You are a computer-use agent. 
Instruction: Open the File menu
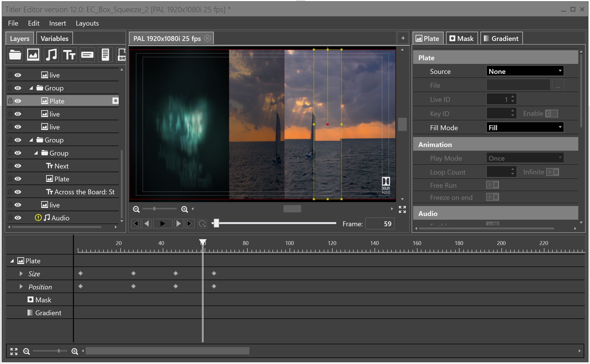(13, 23)
